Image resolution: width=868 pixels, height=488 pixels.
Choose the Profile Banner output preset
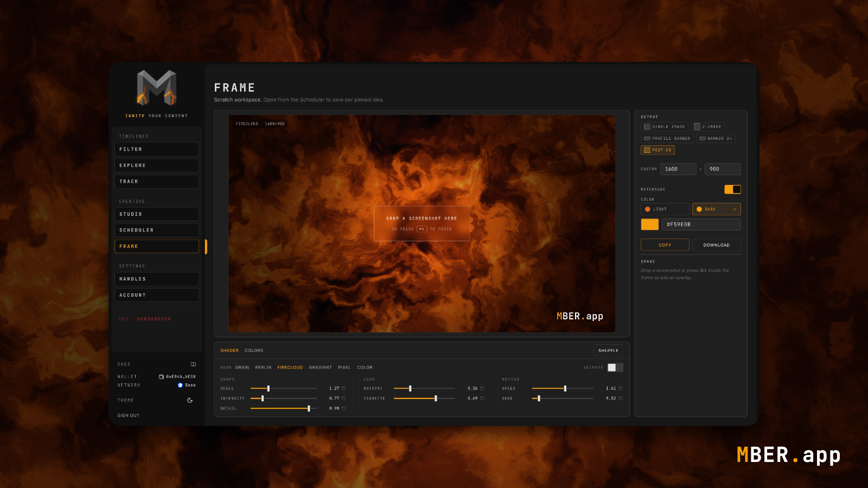(x=667, y=138)
